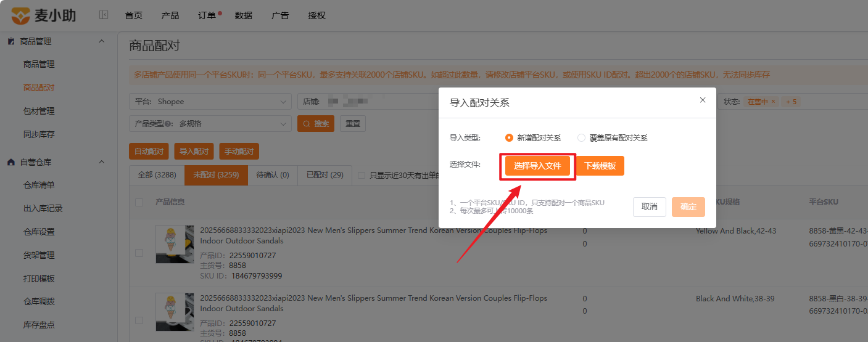Screen dimensions: 868x342
Task: Click the 自动配对 button
Action: coord(149,152)
